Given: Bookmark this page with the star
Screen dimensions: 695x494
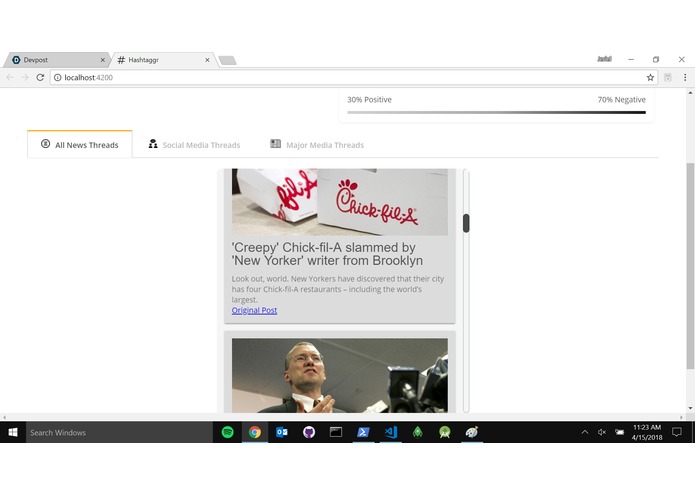Looking at the screenshot, I should (650, 78).
